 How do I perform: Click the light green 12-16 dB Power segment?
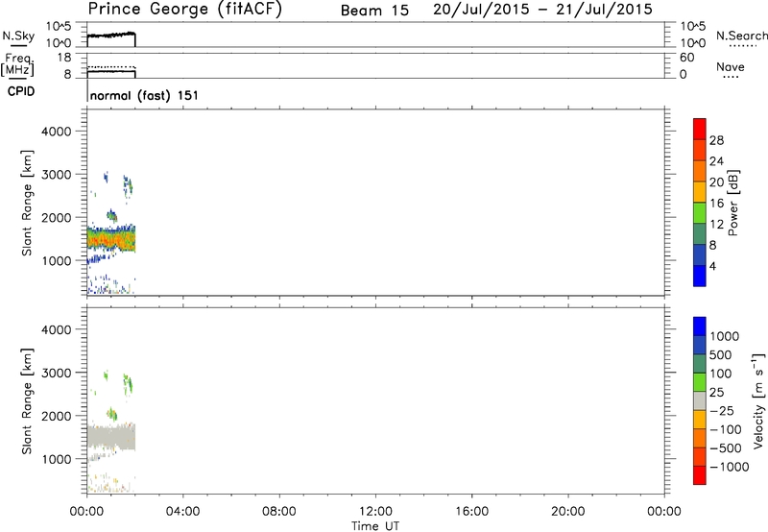tap(700, 212)
